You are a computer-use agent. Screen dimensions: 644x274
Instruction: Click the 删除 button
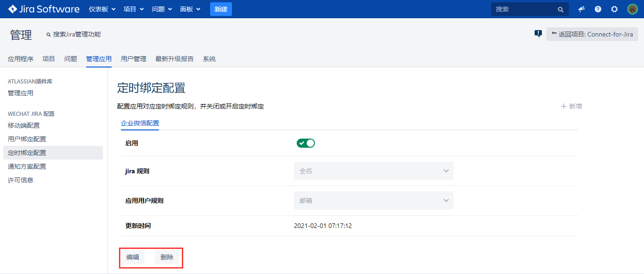tap(167, 257)
